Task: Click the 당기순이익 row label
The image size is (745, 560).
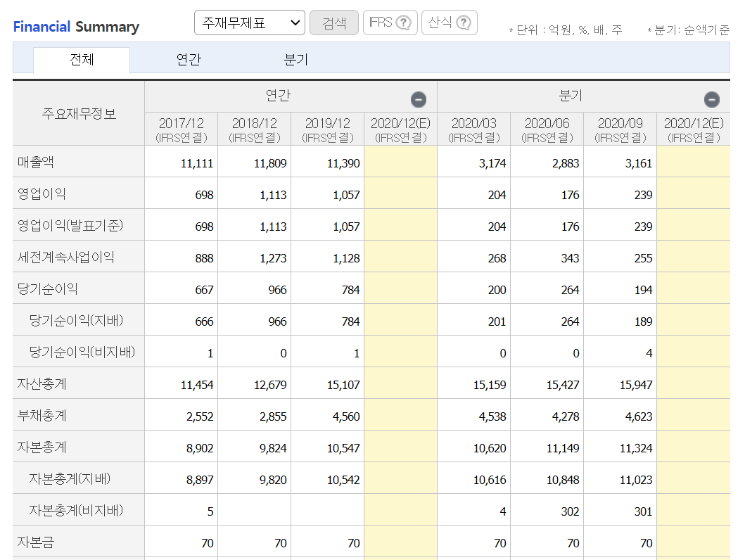Action: 48,288
